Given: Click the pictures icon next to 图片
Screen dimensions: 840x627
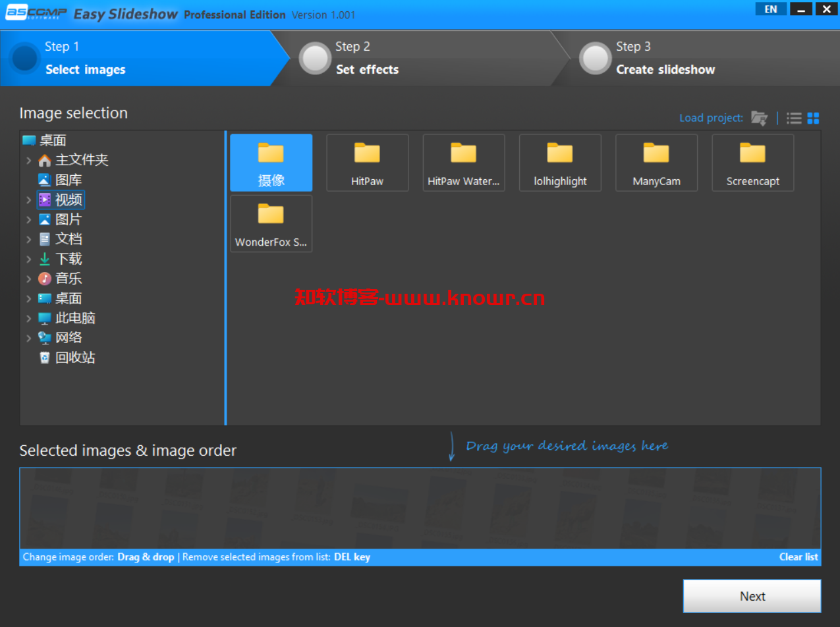Looking at the screenshot, I should [45, 219].
